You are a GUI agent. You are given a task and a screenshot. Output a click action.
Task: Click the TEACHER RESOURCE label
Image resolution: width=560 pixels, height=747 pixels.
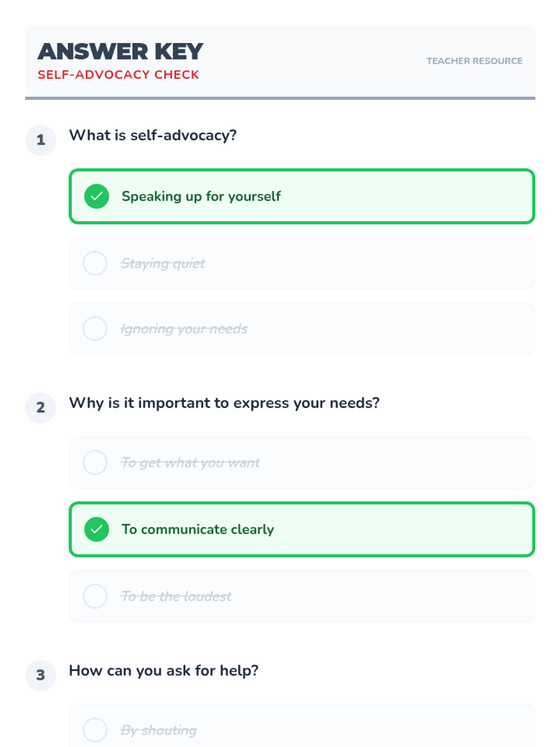tap(474, 61)
